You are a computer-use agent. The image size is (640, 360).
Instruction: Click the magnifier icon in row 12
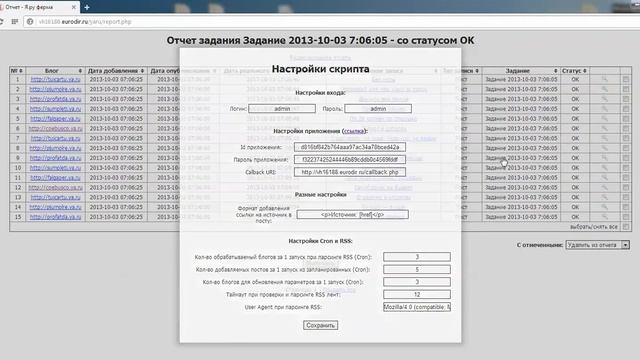604,187
